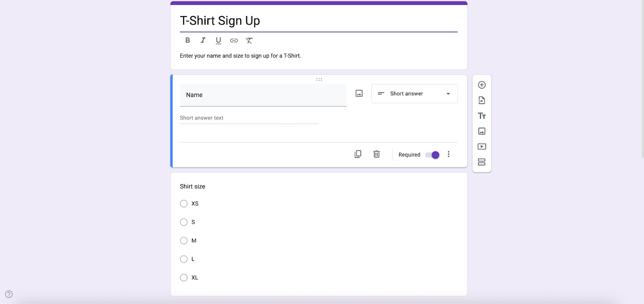
Task: Select the XS shirt size option
Action: click(x=184, y=203)
